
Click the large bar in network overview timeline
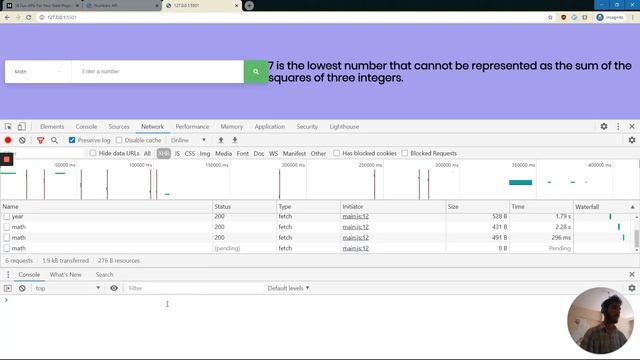tap(520, 182)
